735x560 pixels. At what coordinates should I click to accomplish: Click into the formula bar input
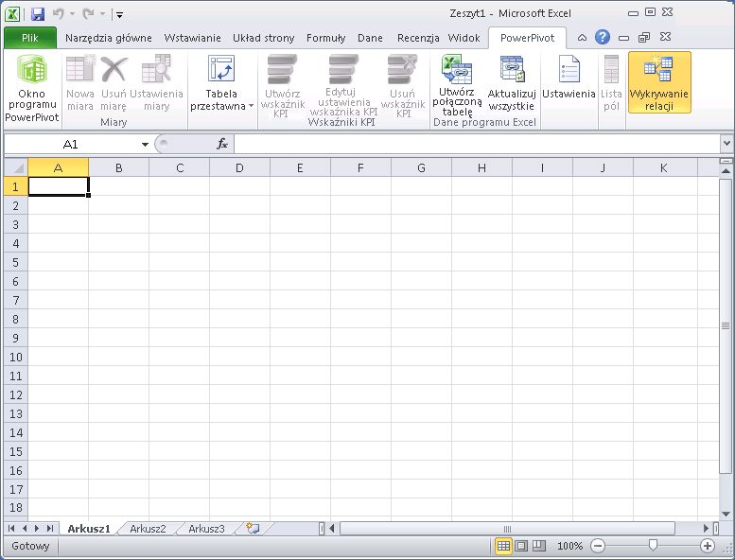477,144
